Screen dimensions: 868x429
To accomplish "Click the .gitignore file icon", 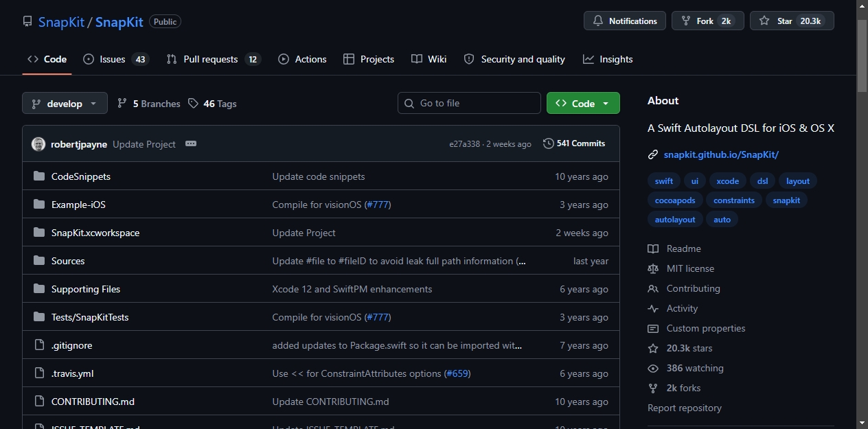I will click(x=38, y=345).
